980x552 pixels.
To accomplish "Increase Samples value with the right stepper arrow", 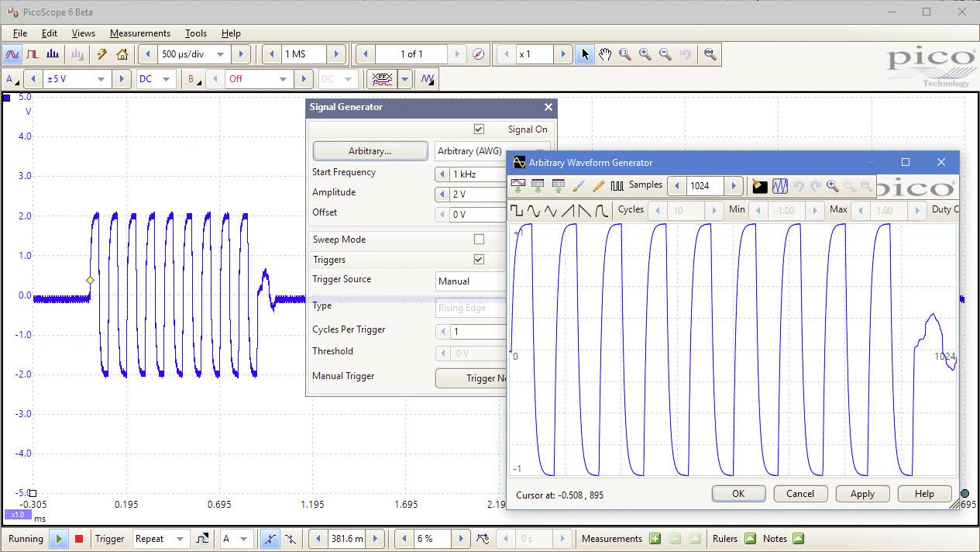I will [734, 186].
